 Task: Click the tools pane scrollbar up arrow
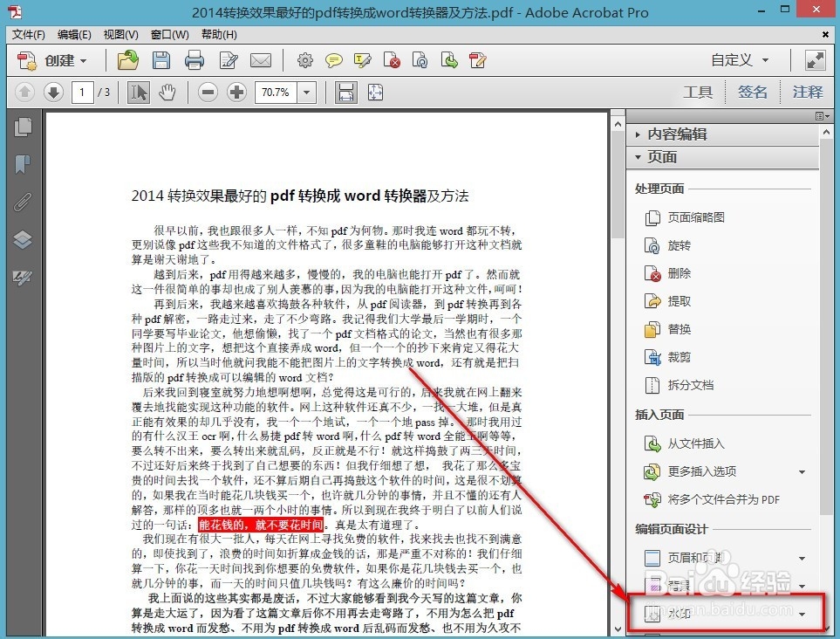(x=825, y=132)
